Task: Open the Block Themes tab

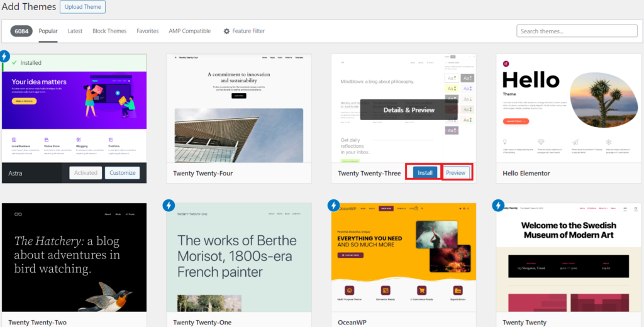Action: click(x=109, y=31)
